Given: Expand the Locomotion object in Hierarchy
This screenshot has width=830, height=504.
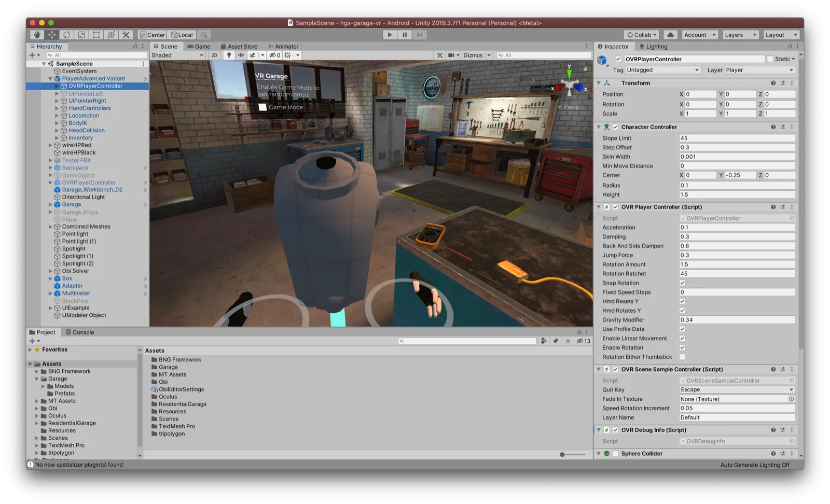Looking at the screenshot, I should [x=57, y=115].
